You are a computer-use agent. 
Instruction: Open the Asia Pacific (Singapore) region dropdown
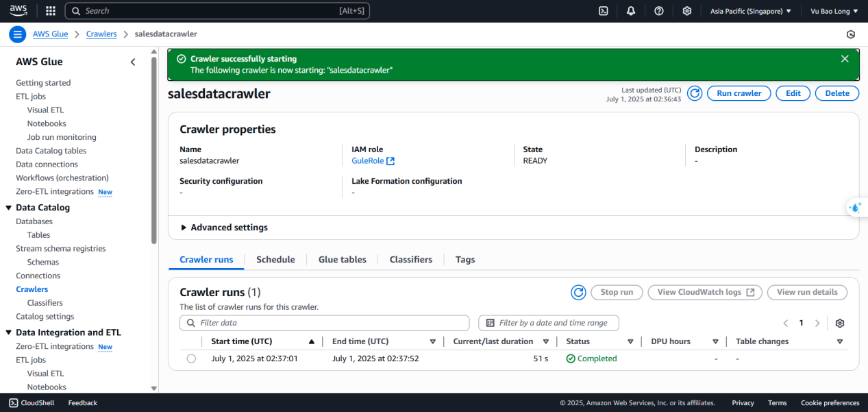pos(750,11)
